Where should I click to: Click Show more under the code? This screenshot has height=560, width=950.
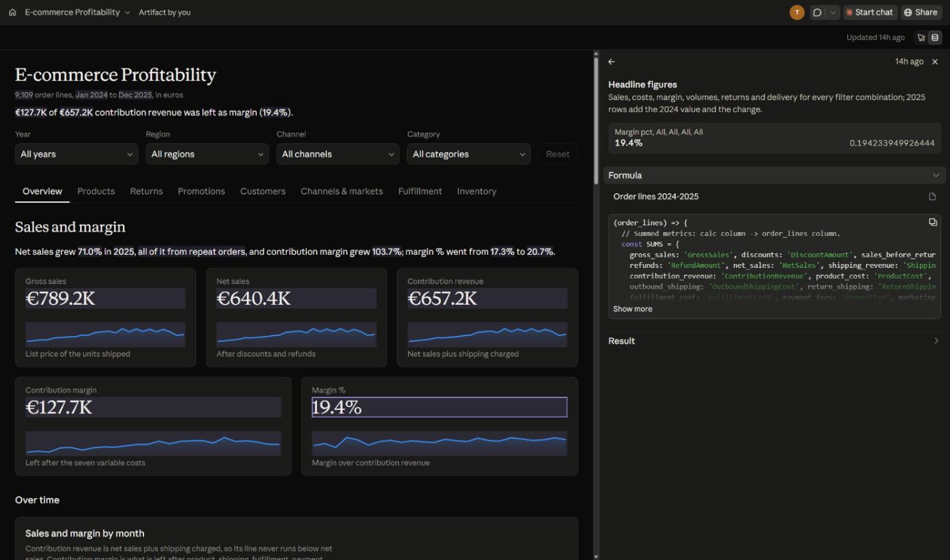coord(632,309)
